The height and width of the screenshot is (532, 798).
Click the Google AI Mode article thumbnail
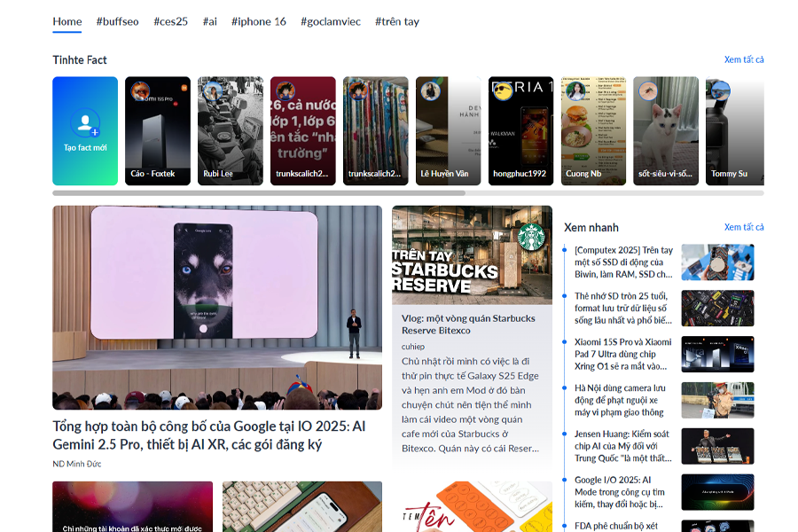point(717,492)
